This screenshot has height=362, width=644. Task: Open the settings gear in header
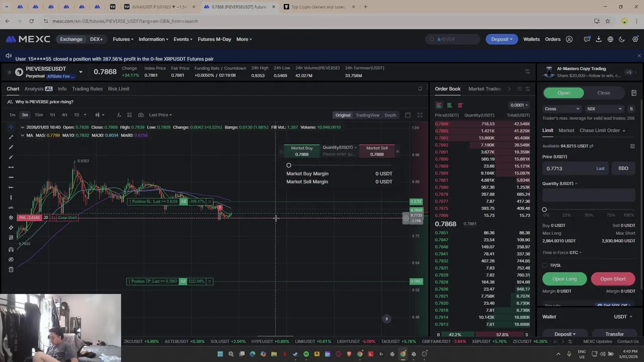(634, 39)
